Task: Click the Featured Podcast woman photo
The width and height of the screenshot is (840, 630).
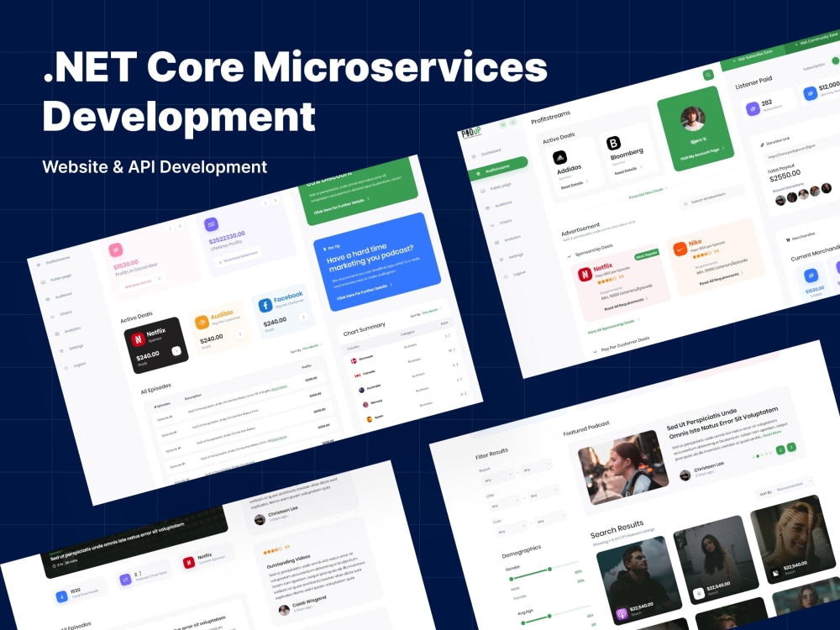Action: 623,468
